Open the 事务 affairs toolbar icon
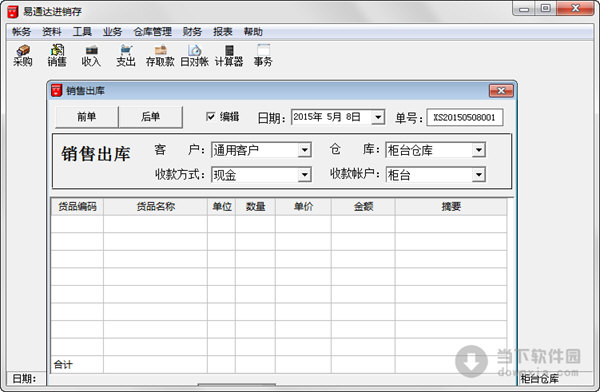 (263, 56)
